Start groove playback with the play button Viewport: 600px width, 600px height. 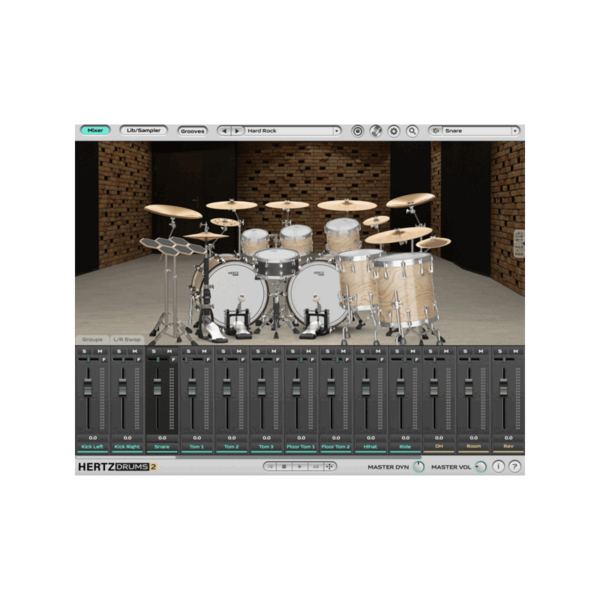click(x=300, y=466)
